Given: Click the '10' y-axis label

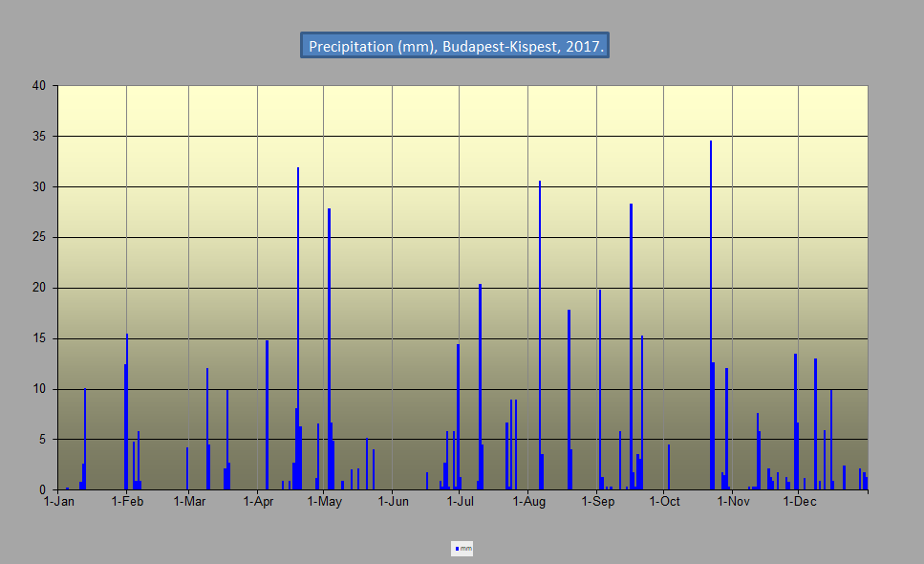Looking at the screenshot, I should pos(39,389).
